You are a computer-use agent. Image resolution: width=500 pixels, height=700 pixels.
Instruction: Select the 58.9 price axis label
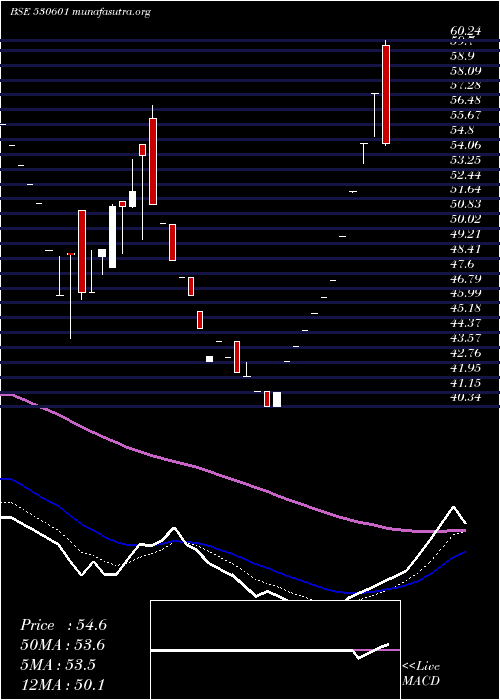point(462,56)
